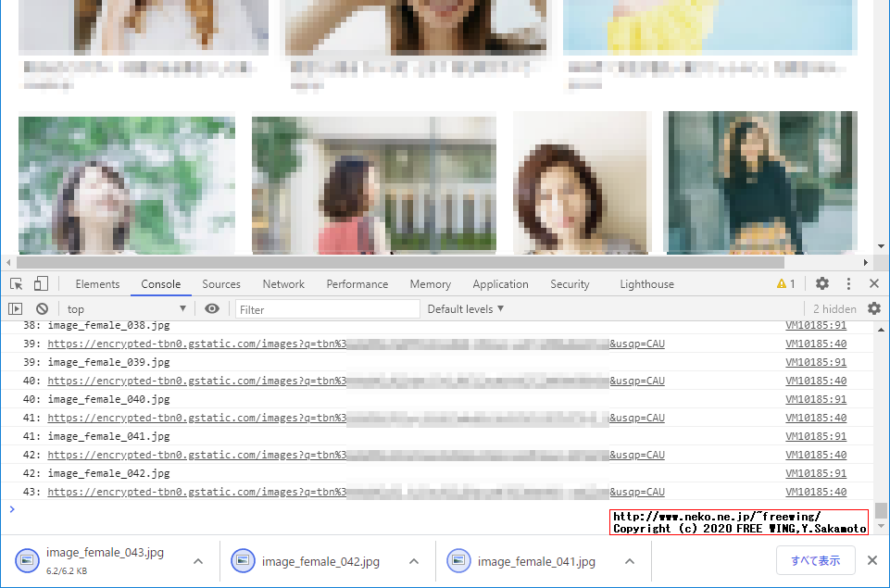The height and width of the screenshot is (588, 890).
Task: Expand options for image_female_043.jpg download
Action: tap(198, 561)
